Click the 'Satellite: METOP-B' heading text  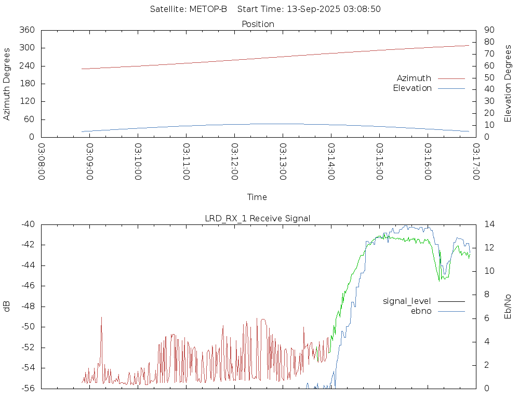click(x=188, y=9)
